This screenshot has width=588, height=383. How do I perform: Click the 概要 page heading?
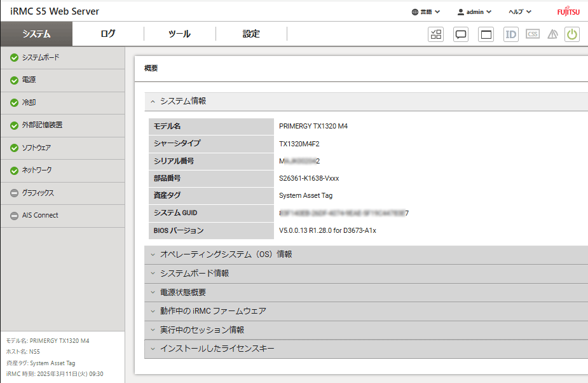coord(151,68)
